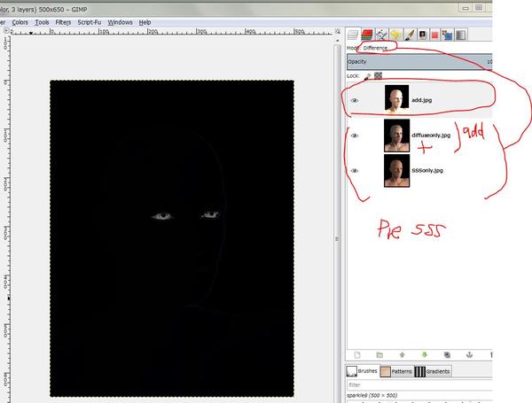The width and height of the screenshot is (532, 403).
Task: Toggle the lock alpha channel checkerboard icon
Action: point(378,76)
